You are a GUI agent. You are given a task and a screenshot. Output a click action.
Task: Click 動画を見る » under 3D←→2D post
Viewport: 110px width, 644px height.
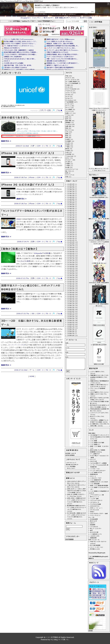pos(6,365)
